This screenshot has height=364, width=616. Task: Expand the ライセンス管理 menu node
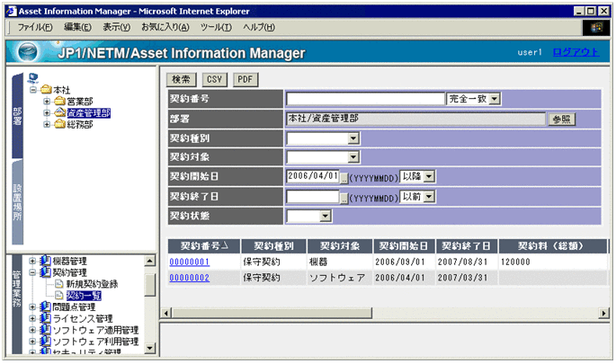(32, 318)
